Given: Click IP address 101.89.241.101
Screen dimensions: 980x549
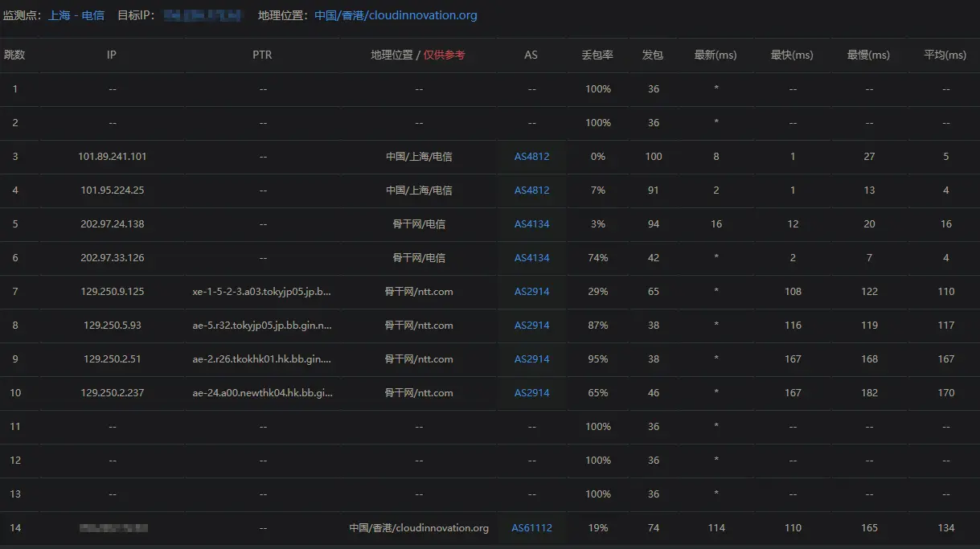Looking at the screenshot, I should (113, 157).
